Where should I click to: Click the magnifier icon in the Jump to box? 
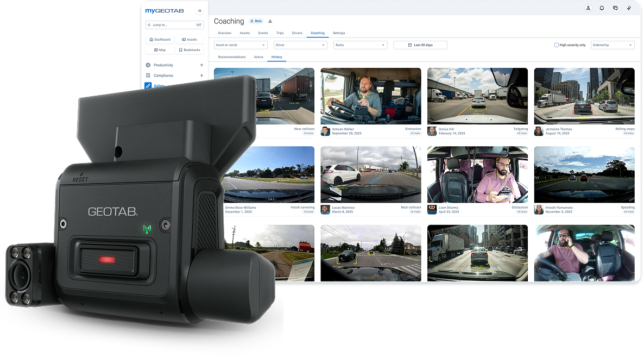point(149,25)
